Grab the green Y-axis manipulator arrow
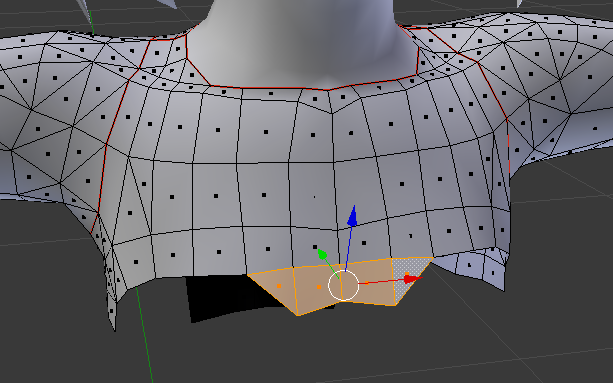 pyautogui.click(x=322, y=254)
